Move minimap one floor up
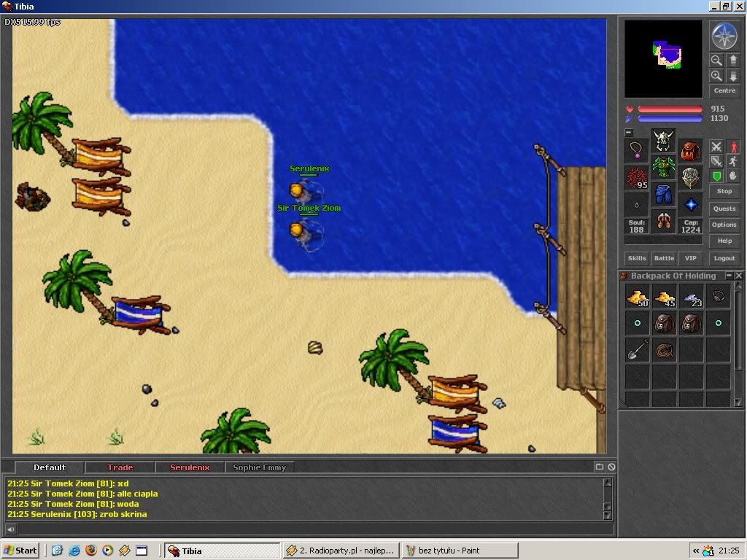 pyautogui.click(x=732, y=61)
